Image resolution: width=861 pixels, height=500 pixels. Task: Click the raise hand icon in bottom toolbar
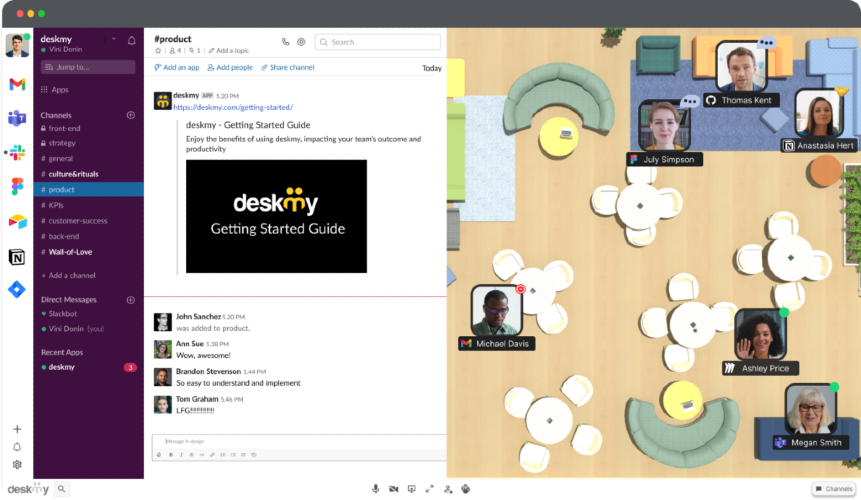466,488
